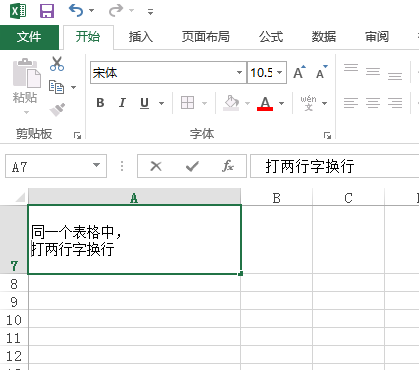The image size is (419, 370).
Task: Select column B header
Action: (277, 198)
